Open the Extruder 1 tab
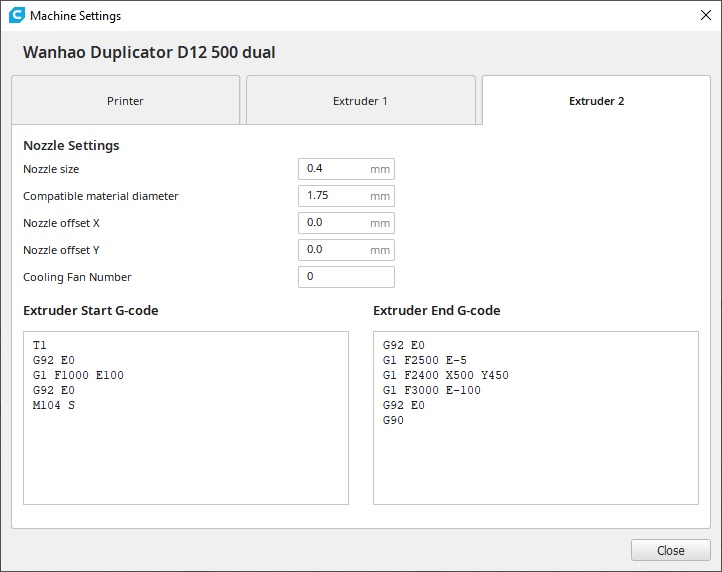722x572 pixels. (361, 100)
